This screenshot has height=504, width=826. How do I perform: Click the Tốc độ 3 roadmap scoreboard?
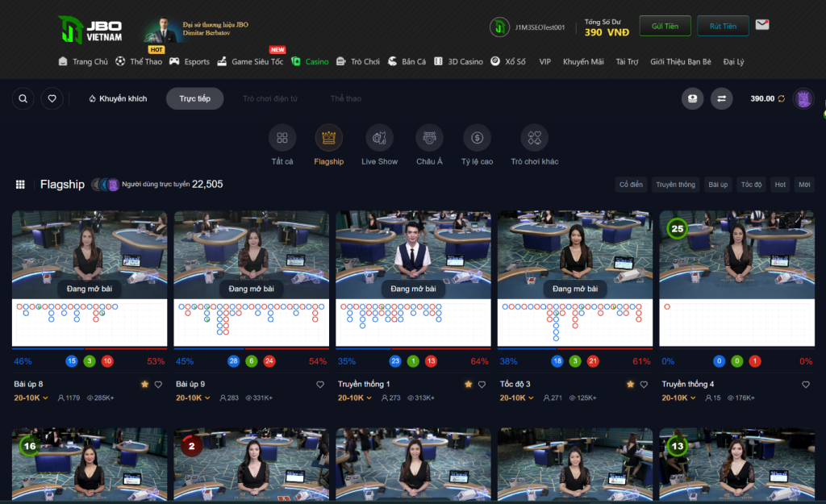pyautogui.click(x=575, y=323)
